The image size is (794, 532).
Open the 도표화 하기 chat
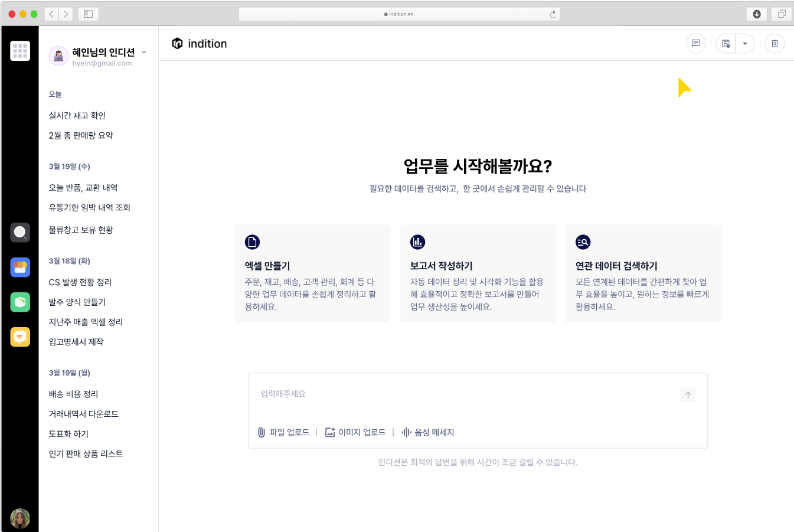[x=68, y=433]
